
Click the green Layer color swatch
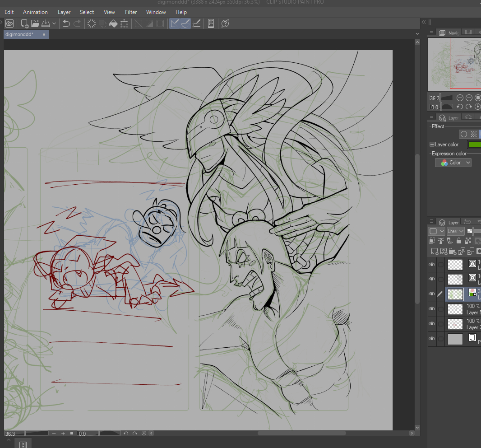coord(474,145)
